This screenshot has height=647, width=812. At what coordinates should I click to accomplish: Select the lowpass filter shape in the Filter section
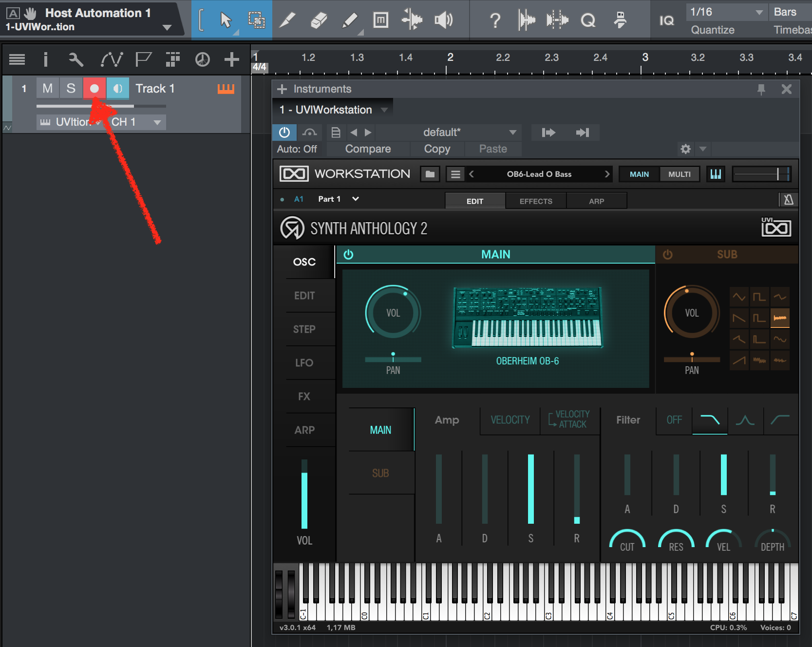[x=709, y=420]
